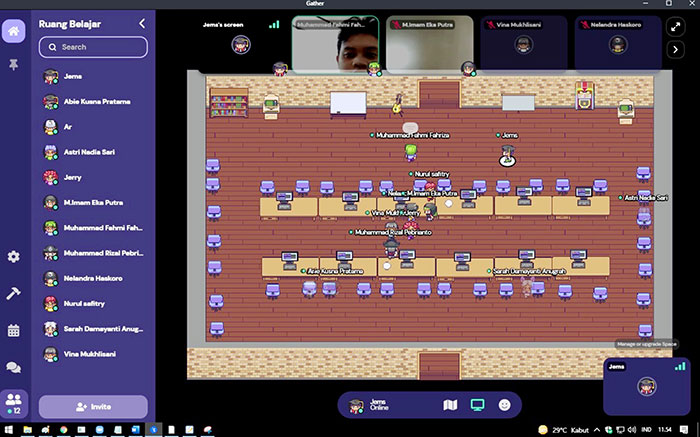
Task: Open Zoom from taskbar
Action: pos(100,430)
